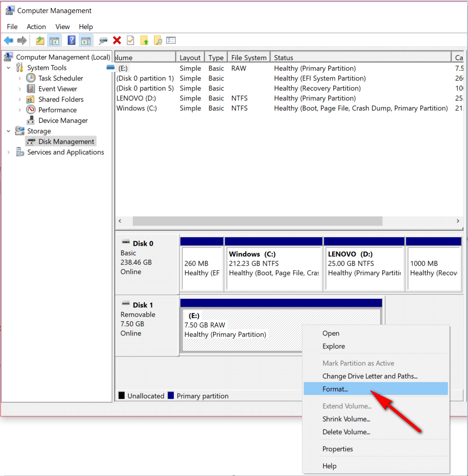The width and height of the screenshot is (468, 476).
Task: Click the Up one level folder icon
Action: click(40, 40)
